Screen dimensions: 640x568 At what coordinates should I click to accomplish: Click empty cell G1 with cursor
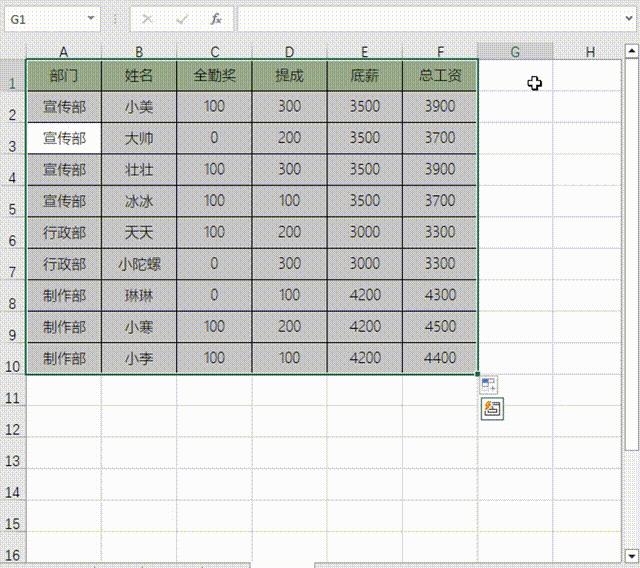click(x=515, y=75)
